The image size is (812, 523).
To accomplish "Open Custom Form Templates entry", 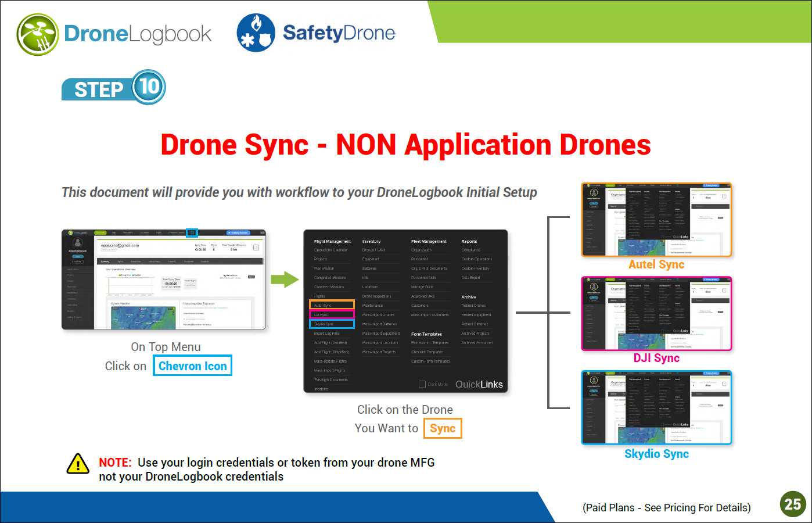I will 430,361.
